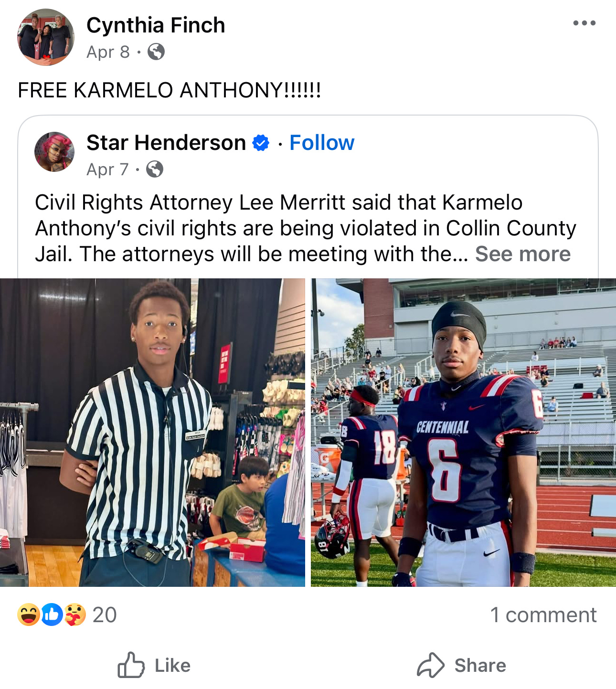Click Cynthia Finch's profile picture
The image size is (616, 689).
tap(46, 37)
